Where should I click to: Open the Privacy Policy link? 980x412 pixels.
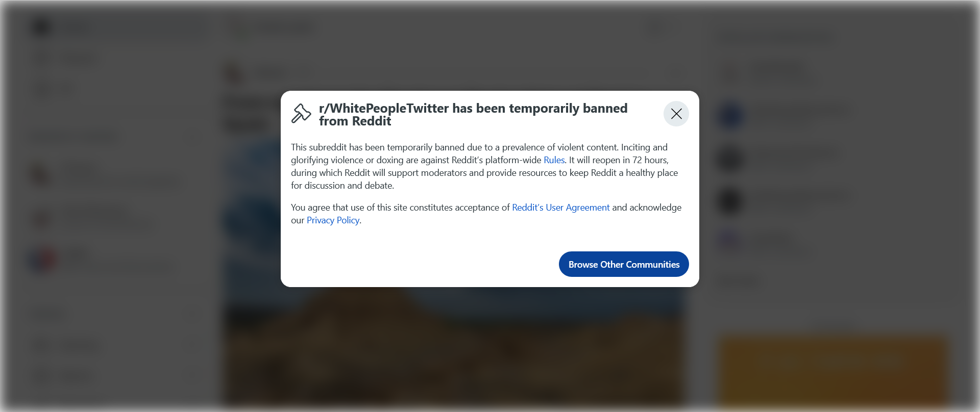pyautogui.click(x=333, y=220)
